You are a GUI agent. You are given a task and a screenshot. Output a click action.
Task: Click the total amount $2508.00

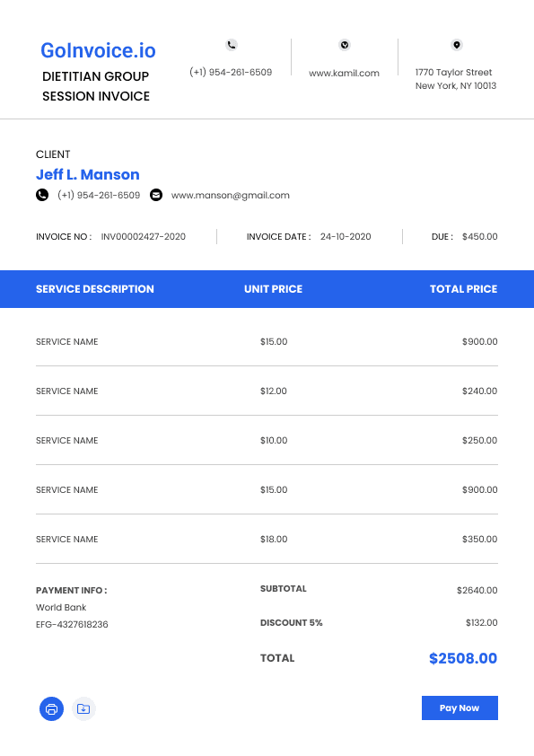[463, 658]
